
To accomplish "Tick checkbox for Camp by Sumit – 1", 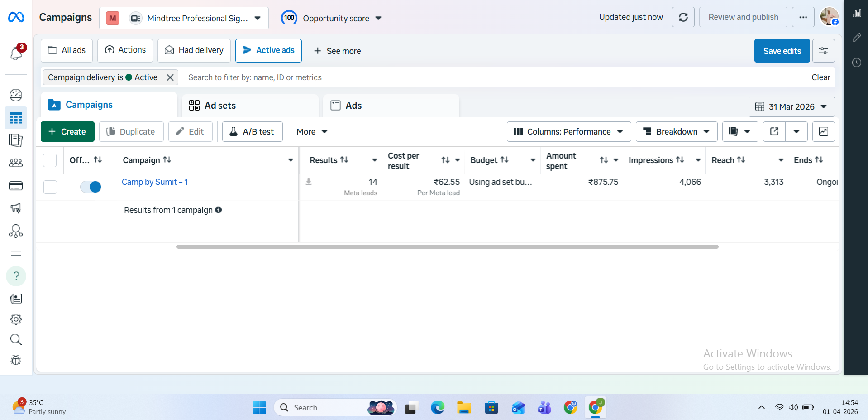I will [x=50, y=187].
